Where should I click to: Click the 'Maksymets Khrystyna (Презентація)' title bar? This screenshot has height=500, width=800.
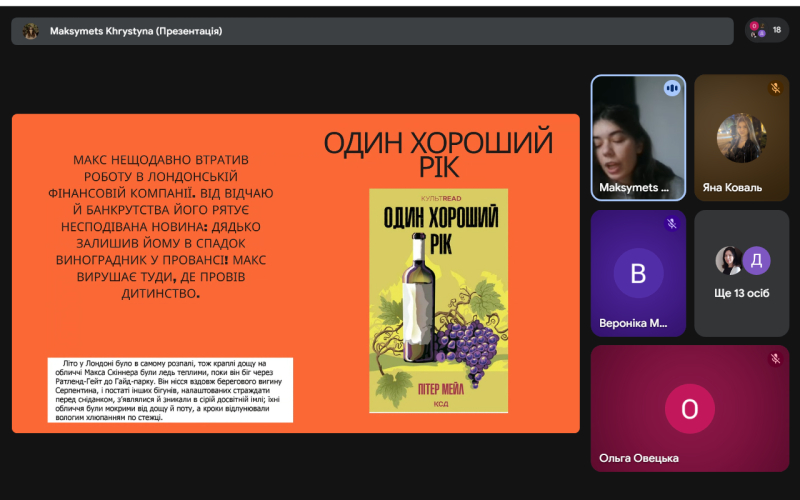point(136,31)
